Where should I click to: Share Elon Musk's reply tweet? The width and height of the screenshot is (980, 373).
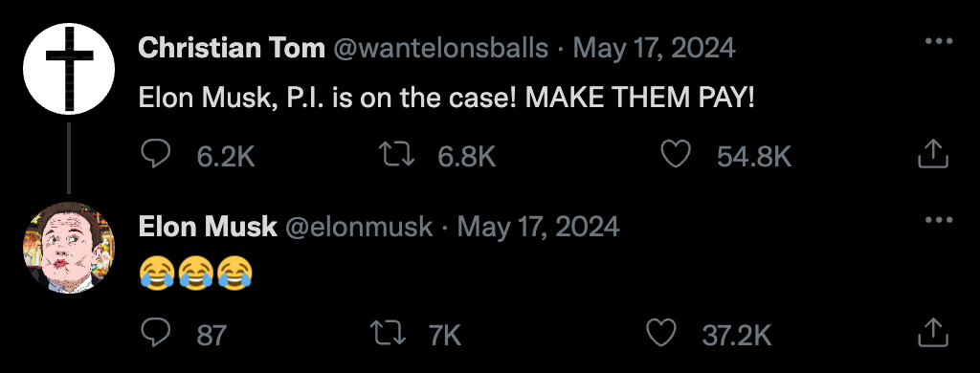tap(932, 333)
